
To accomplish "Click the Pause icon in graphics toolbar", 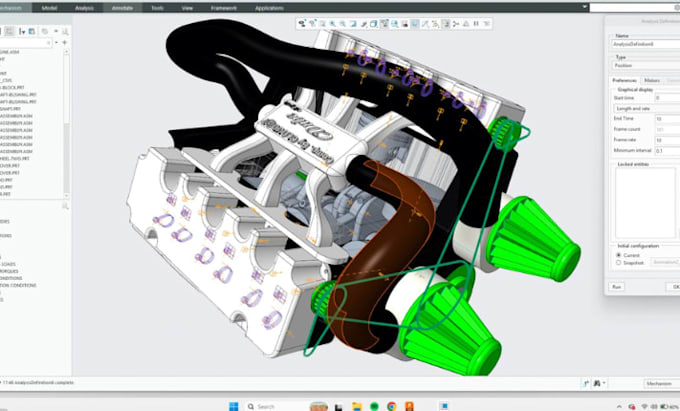I will click(x=476, y=23).
